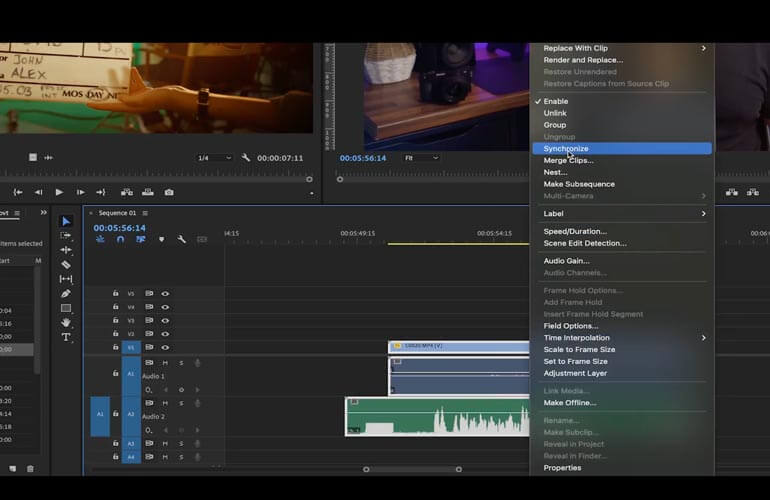This screenshot has height=500, width=770.
Task: Choose Scene Edit Detection
Action: pyautogui.click(x=622, y=243)
